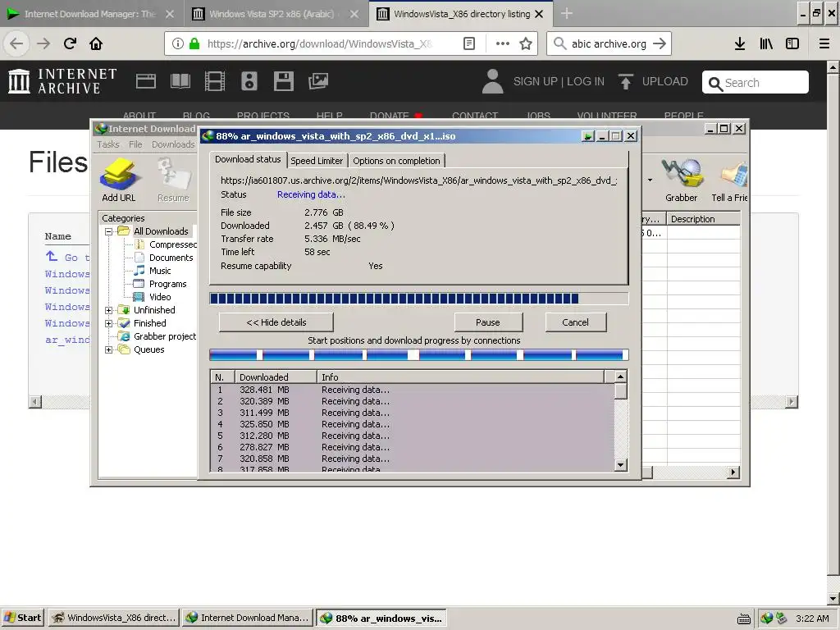Bookmark this page with star icon
Screen dimensions: 840x630
526,43
